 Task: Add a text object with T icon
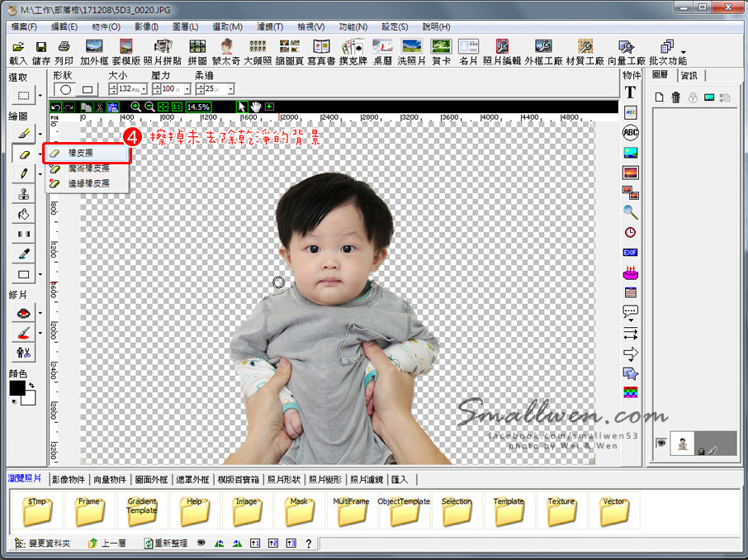[630, 93]
